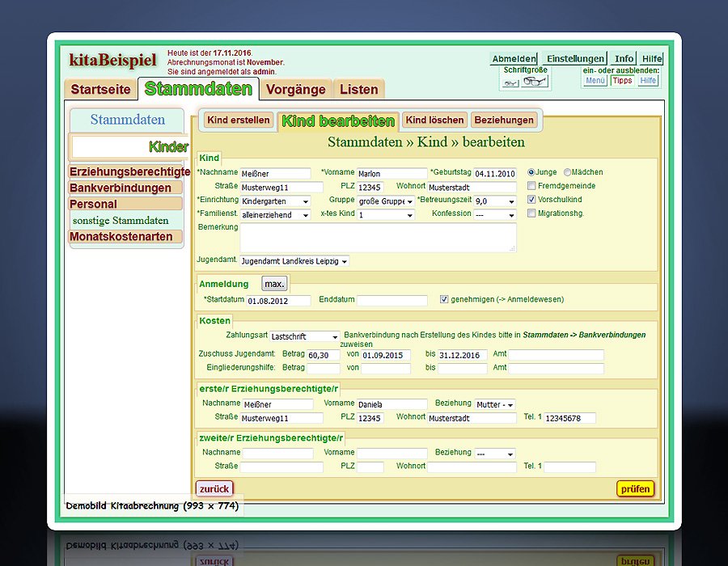The image size is (728, 566).
Task: Open the Betreuungszeit dropdown showing 9,0
Action: click(x=494, y=201)
